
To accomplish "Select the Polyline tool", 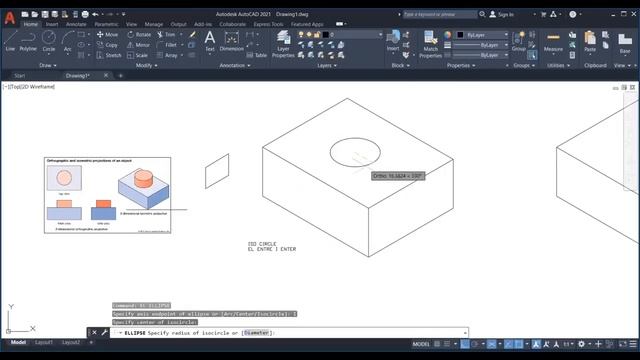I will pos(28,41).
